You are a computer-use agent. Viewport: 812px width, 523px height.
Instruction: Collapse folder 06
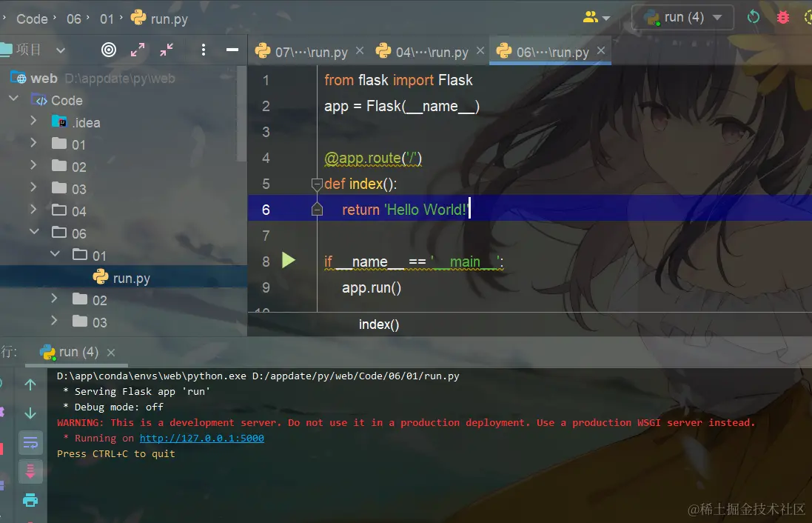(x=34, y=232)
